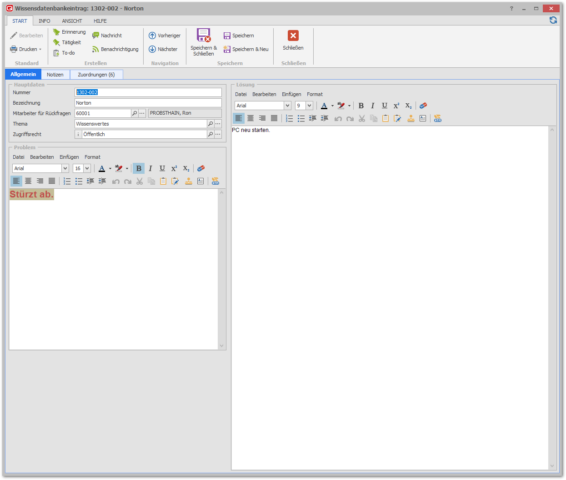This screenshot has width=566, height=480.
Task: Click the Nummer field
Action: [148, 92]
